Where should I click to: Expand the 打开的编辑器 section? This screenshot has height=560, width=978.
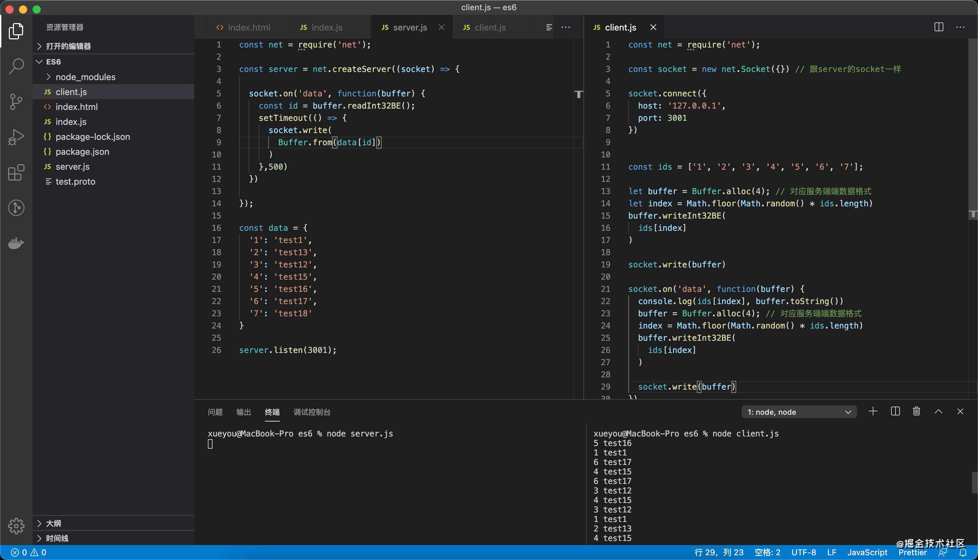pos(113,46)
